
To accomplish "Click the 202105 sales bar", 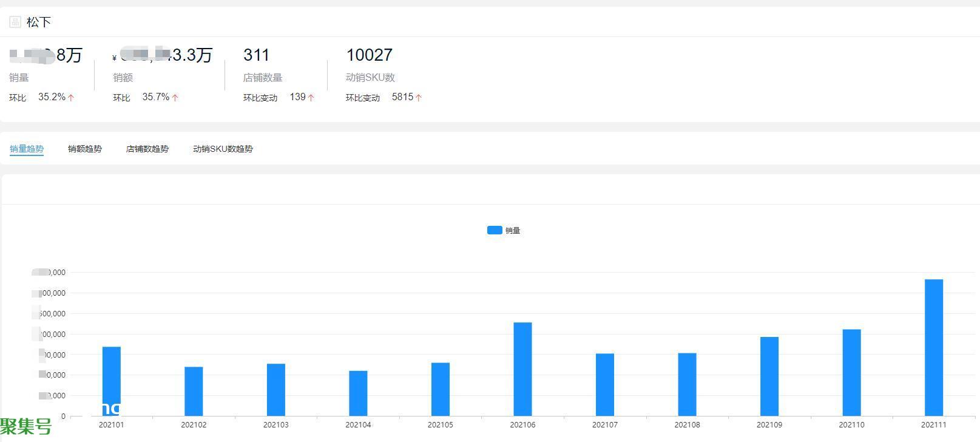I will [441, 389].
